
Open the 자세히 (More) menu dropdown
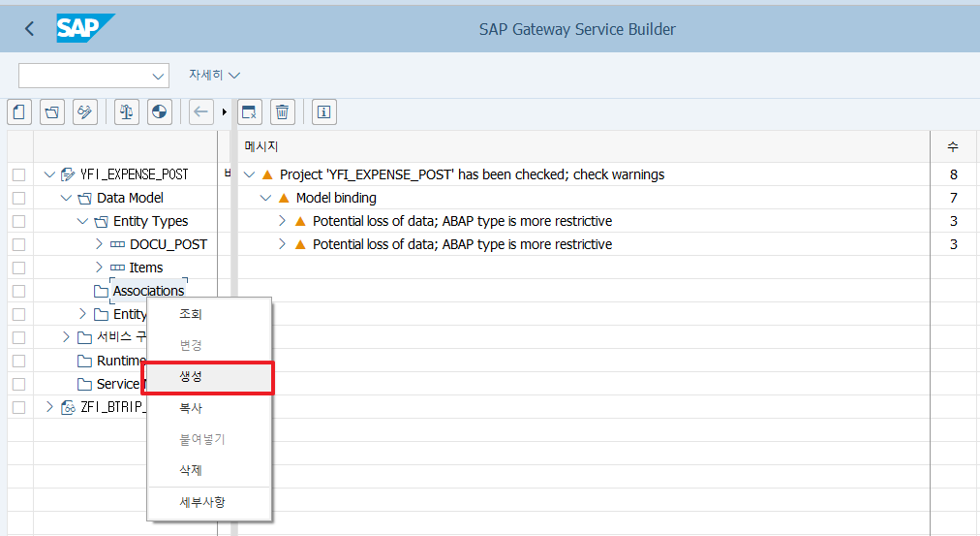pos(214,75)
